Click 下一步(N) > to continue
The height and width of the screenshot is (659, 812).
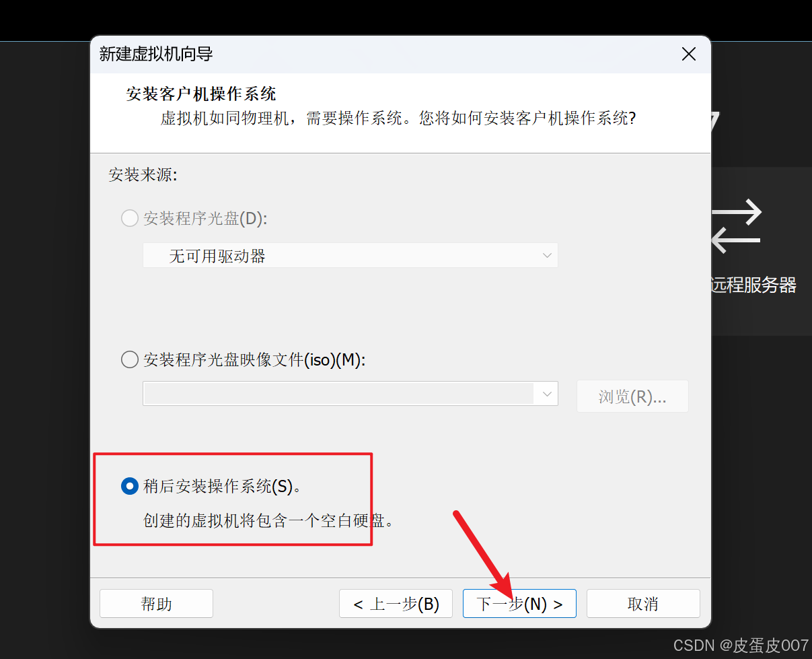[x=519, y=604]
